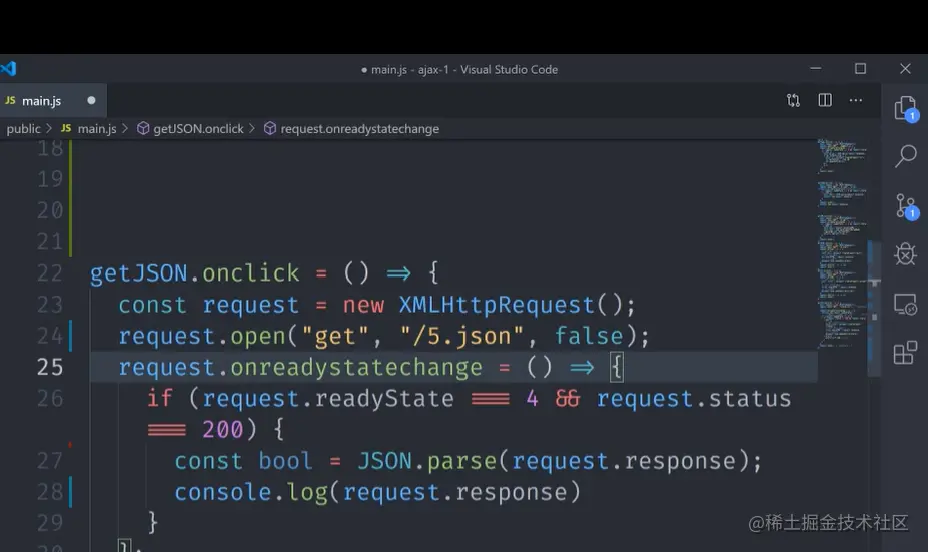Image resolution: width=928 pixels, height=552 pixels.
Task: Click line number 25 in gutter
Action: click(x=50, y=367)
